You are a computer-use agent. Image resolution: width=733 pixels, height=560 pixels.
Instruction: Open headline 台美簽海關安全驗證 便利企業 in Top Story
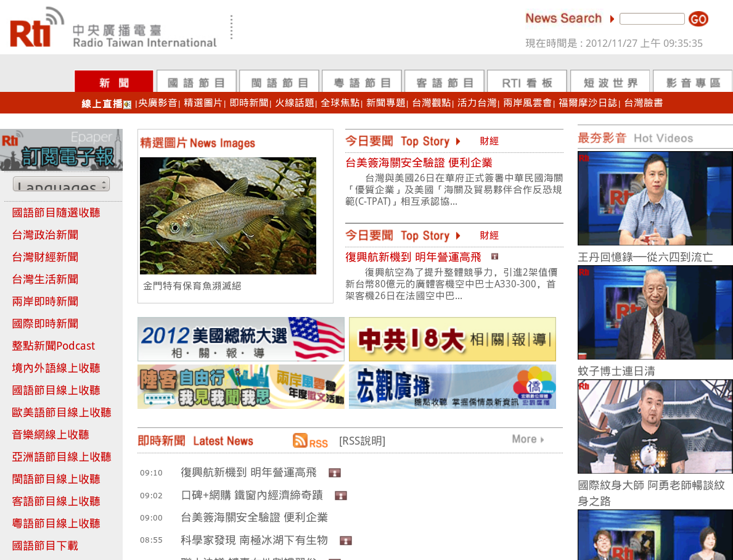pos(419,163)
